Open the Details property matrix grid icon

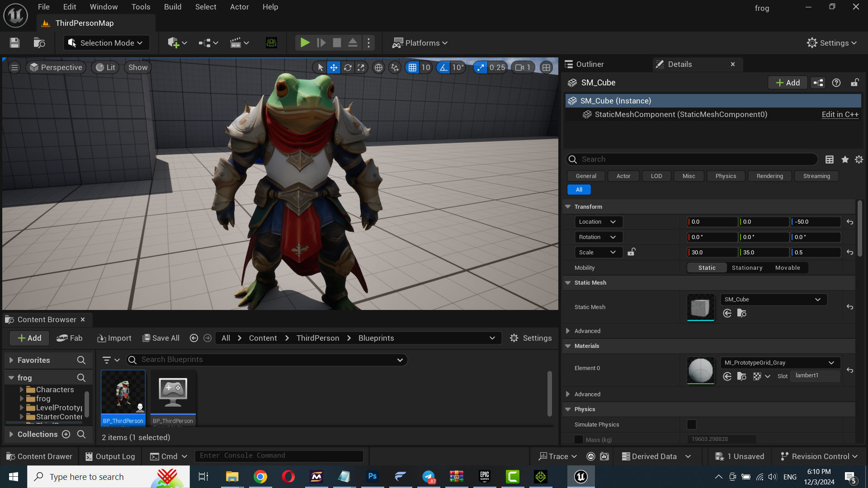(x=830, y=160)
